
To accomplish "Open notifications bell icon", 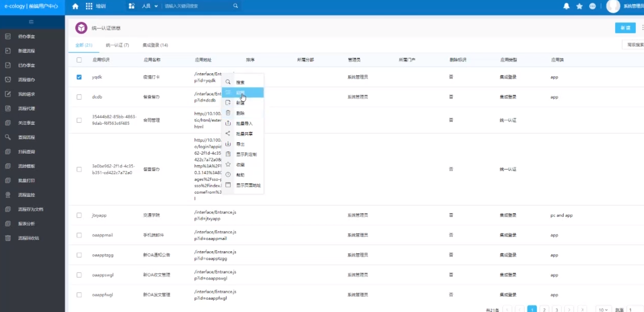I will coord(566,6).
